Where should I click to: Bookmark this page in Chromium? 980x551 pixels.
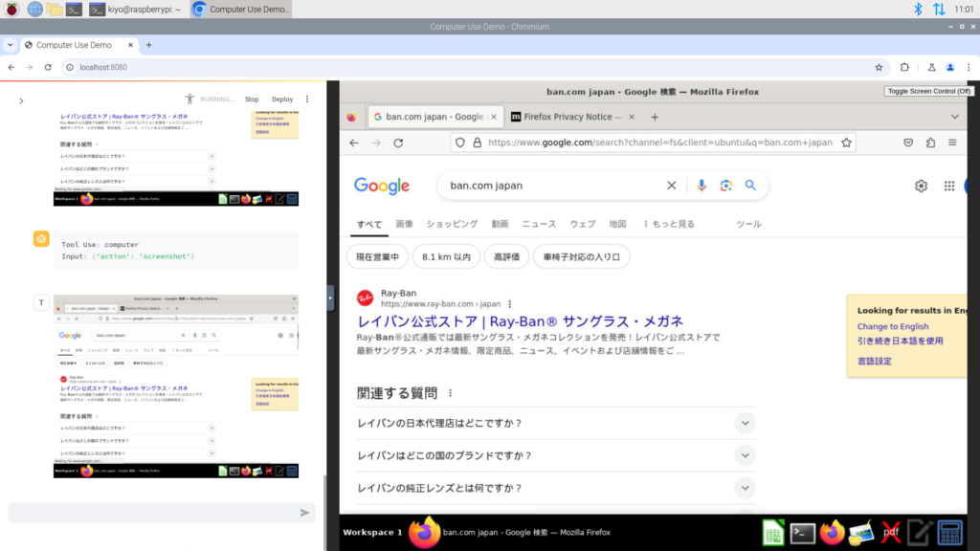click(879, 67)
